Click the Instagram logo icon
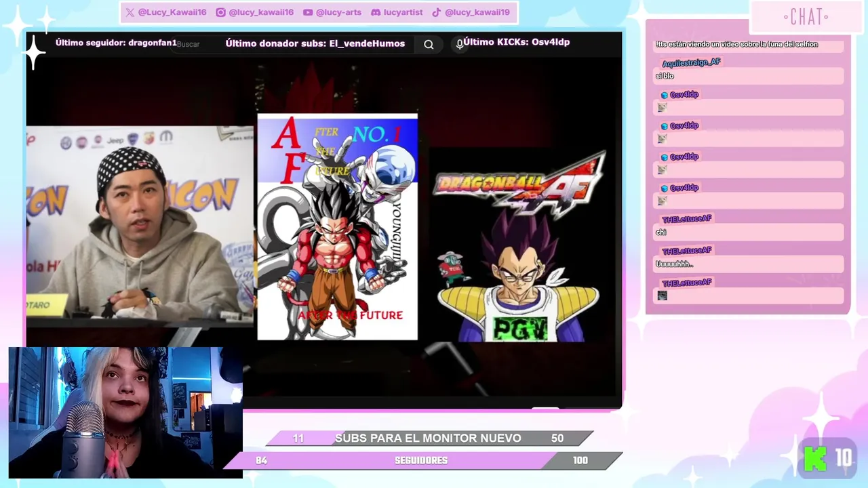868x488 pixels. tap(220, 12)
